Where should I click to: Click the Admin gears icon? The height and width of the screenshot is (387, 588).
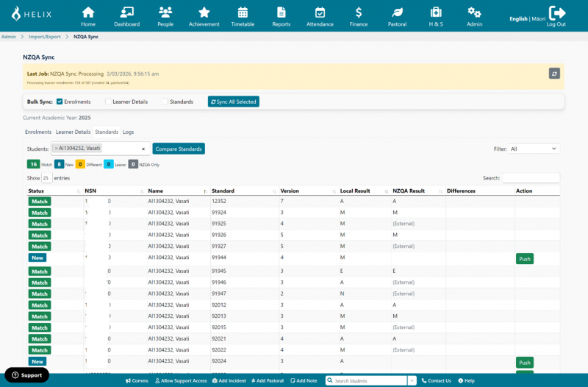475,15
